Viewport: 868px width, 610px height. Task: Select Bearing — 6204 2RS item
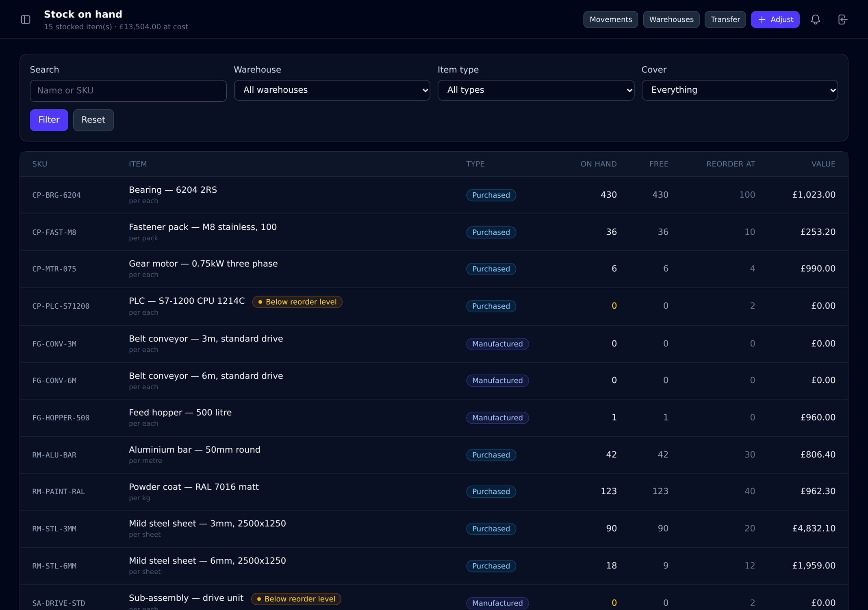pyautogui.click(x=173, y=190)
